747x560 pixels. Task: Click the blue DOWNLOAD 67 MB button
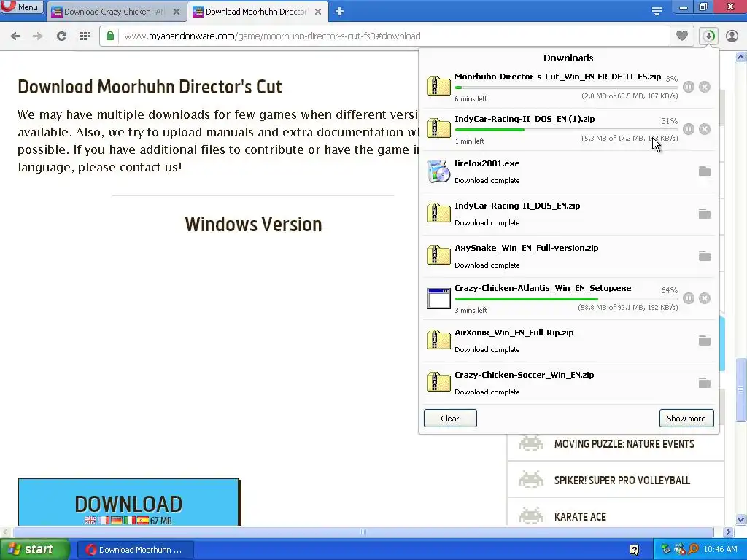click(x=129, y=502)
